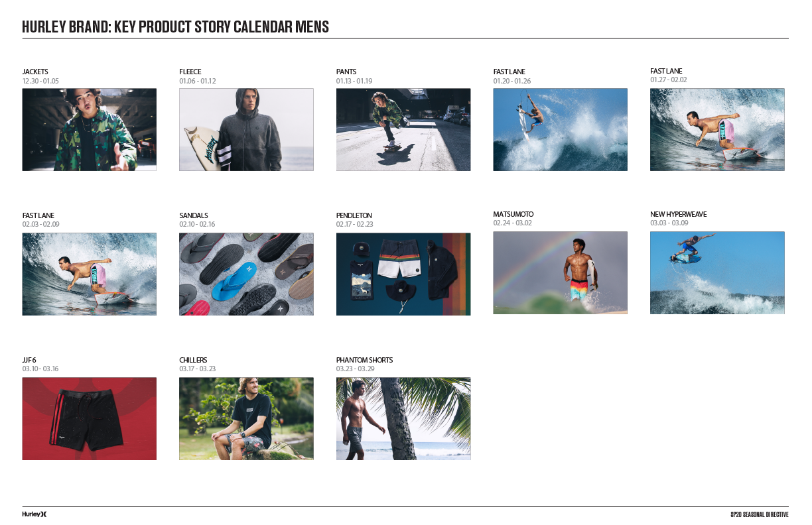
Task: Open the Fast Lane 02.03 - 02.09 photo
Action: tap(90, 274)
